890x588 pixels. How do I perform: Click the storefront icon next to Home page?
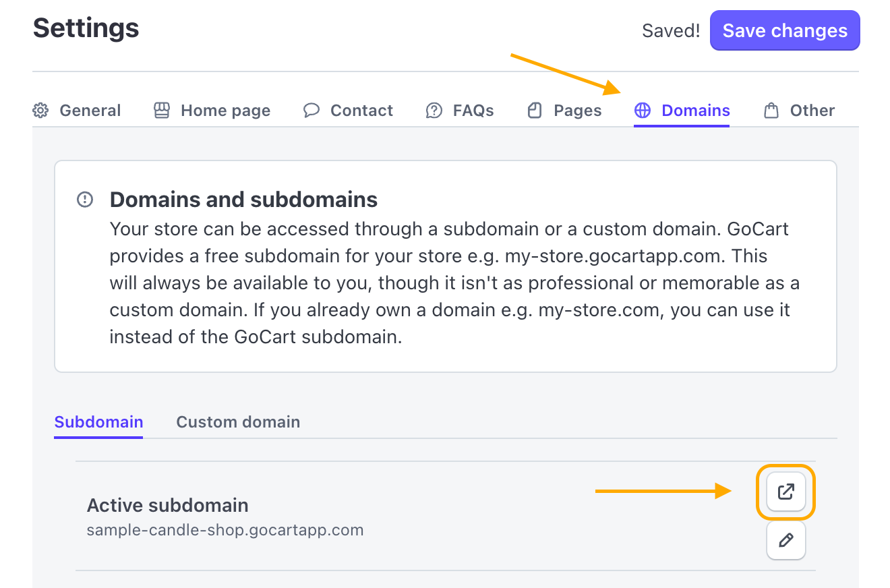click(161, 111)
